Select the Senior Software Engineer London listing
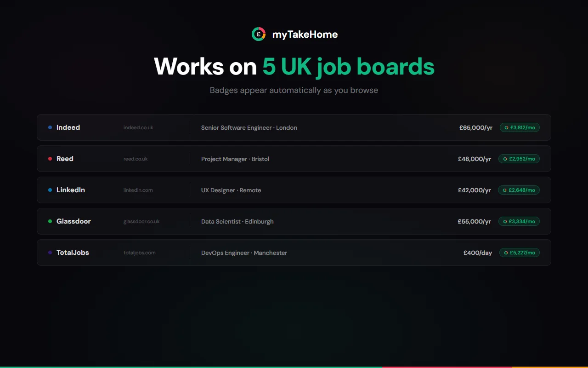588x368 pixels. click(x=249, y=127)
